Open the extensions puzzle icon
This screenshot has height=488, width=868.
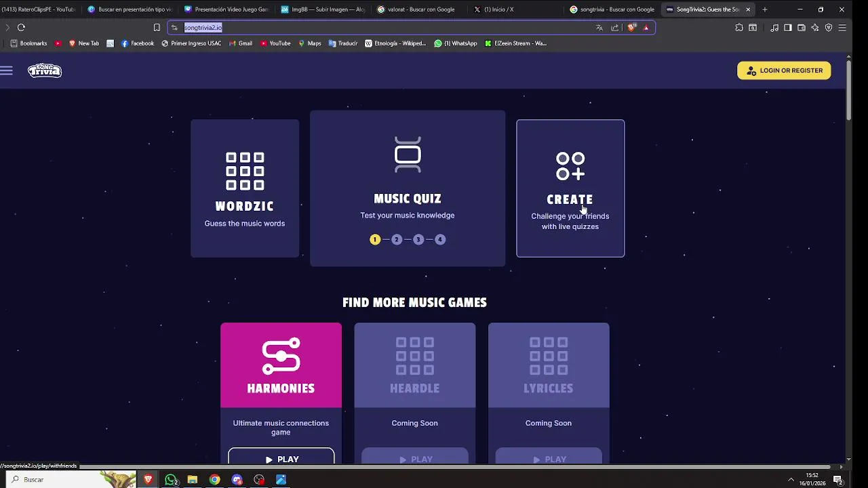[739, 28]
